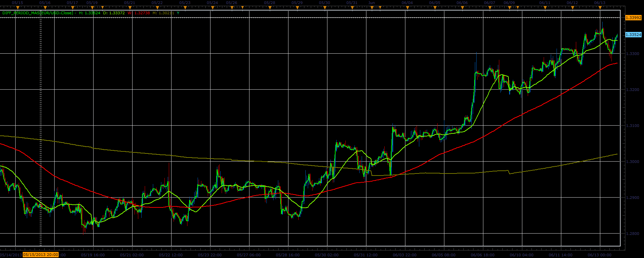Click the orange triangle under 05/24
Viewport: 644px width, 258px height.
(x=212, y=7)
